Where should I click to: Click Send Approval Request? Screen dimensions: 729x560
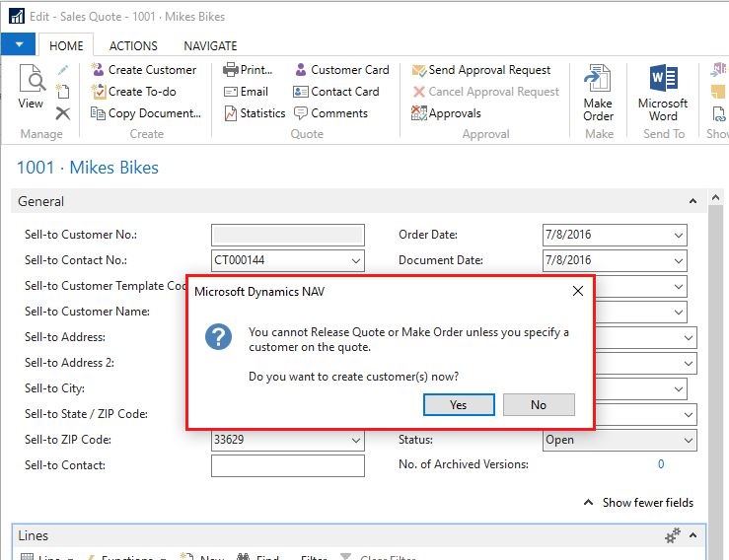(481, 70)
